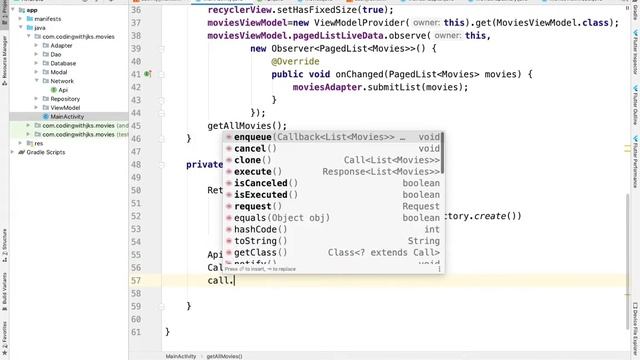Open the Device File Explorer panel
The width and height of the screenshot is (640, 360).
(635, 328)
